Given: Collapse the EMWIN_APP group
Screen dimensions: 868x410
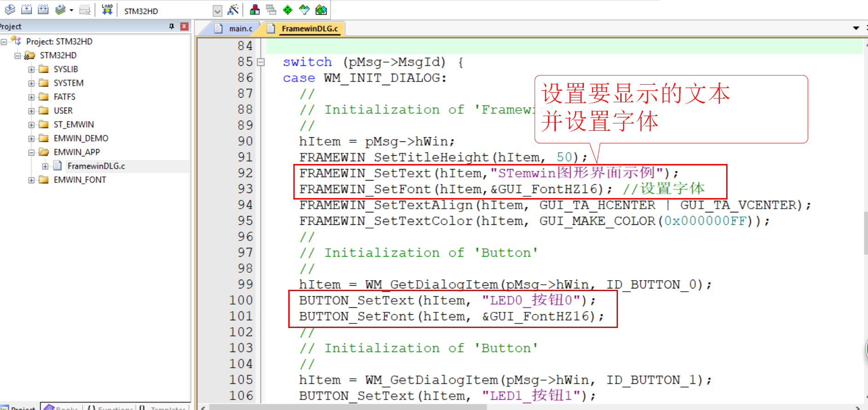Looking at the screenshot, I should (31, 152).
